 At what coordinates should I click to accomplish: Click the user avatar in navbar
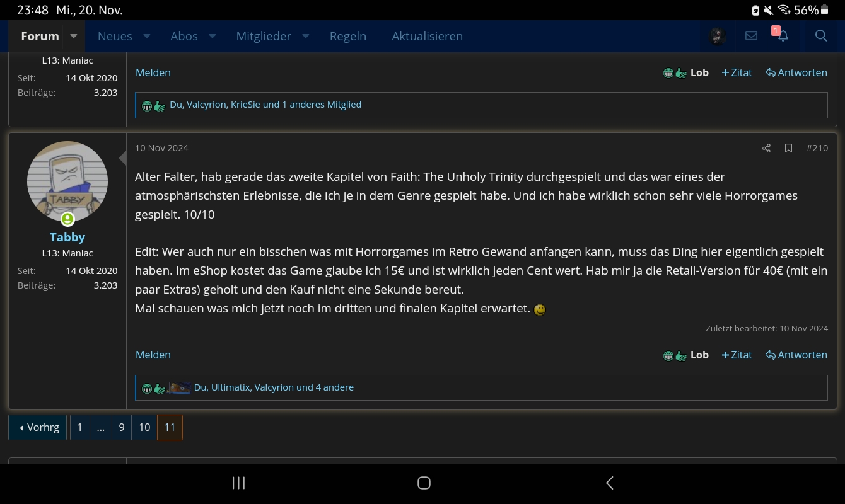click(716, 36)
